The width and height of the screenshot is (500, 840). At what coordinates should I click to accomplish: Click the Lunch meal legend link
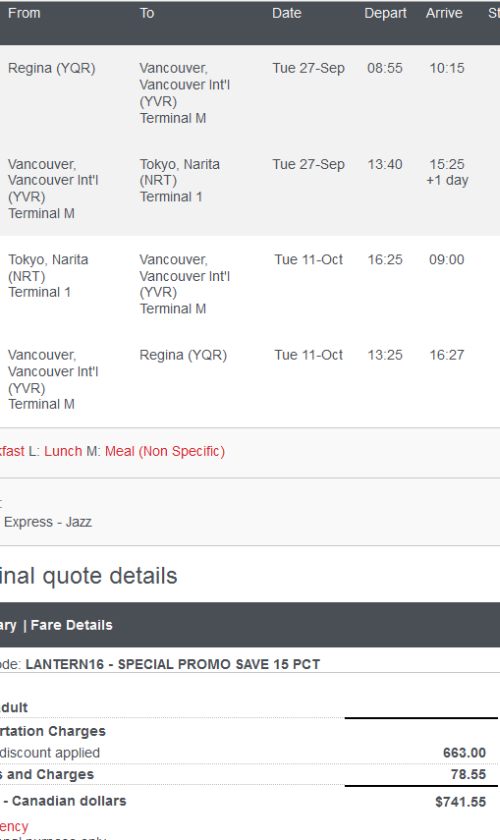[63, 451]
